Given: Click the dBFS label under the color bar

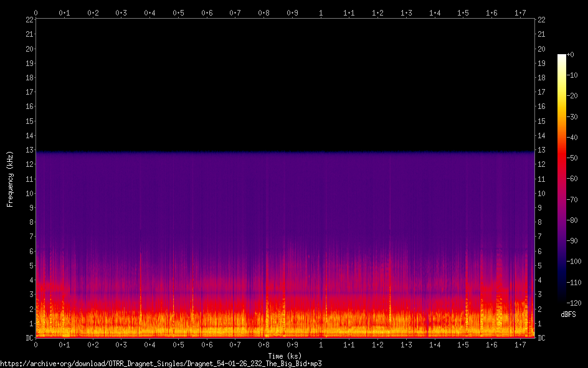Looking at the screenshot, I should pos(568,315).
